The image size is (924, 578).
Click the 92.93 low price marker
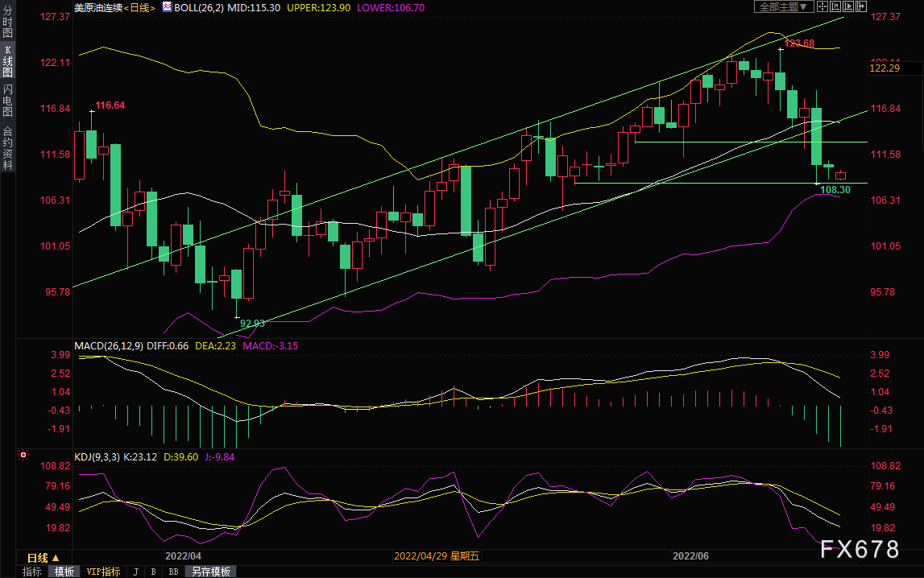[253, 323]
